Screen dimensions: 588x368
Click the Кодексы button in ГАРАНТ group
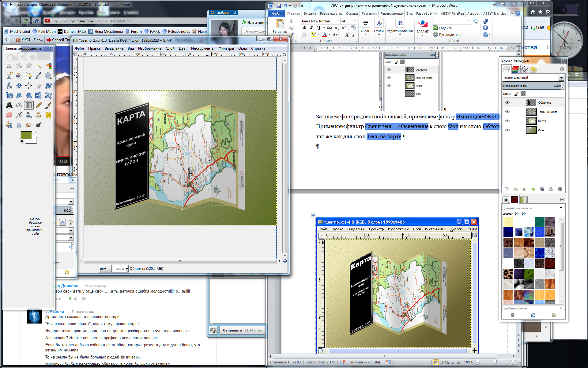pos(443,28)
